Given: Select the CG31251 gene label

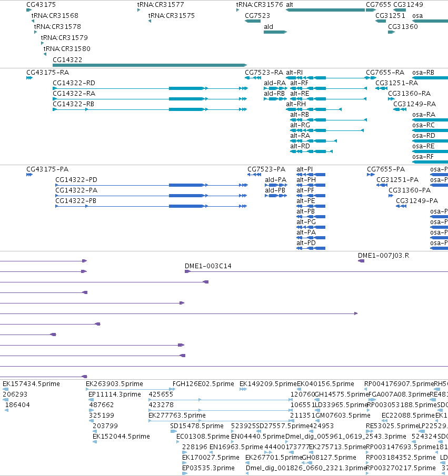Looking at the screenshot, I should tap(390, 15).
